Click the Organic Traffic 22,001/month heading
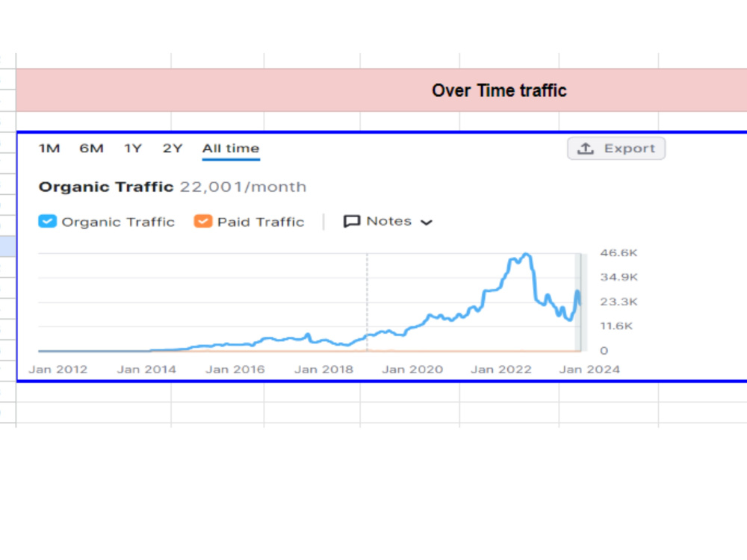The image size is (747, 560). click(x=173, y=187)
